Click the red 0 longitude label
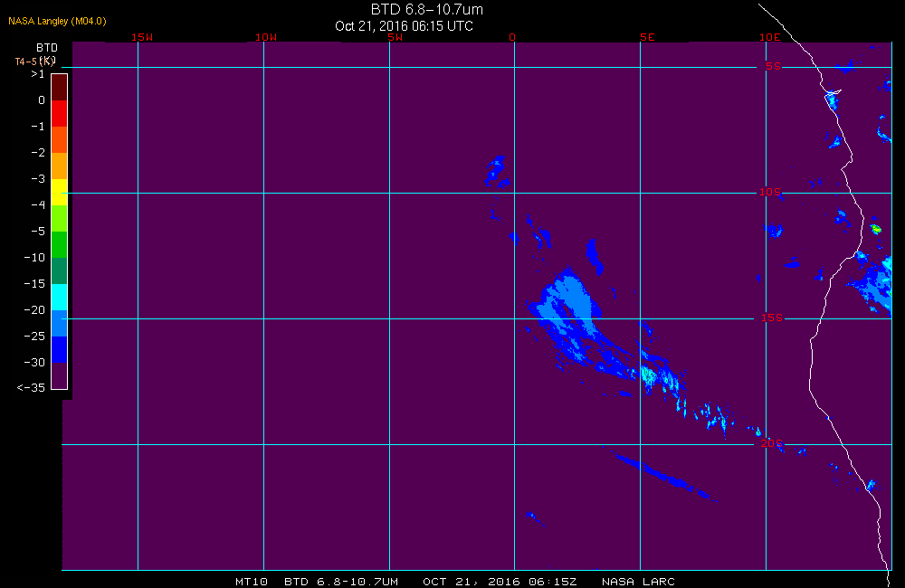 click(x=512, y=37)
